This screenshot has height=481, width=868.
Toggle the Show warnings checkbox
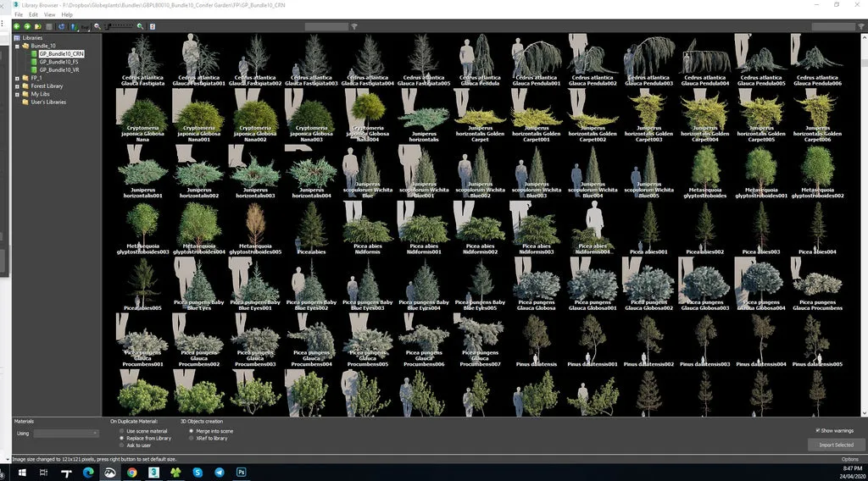pyautogui.click(x=817, y=430)
